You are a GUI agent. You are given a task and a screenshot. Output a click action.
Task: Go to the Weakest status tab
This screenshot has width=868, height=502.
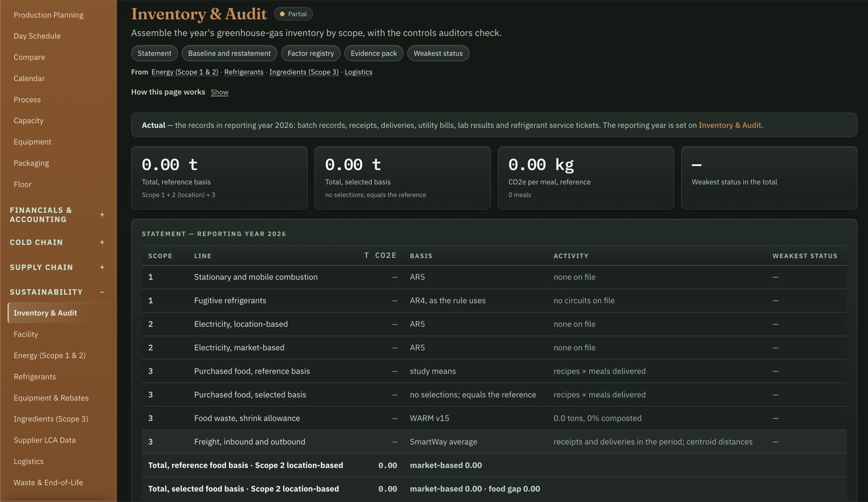click(x=438, y=53)
